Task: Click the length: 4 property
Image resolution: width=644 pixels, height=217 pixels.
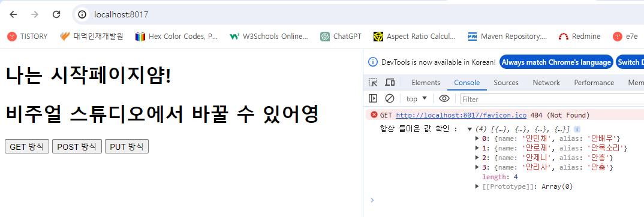Action: [500, 177]
